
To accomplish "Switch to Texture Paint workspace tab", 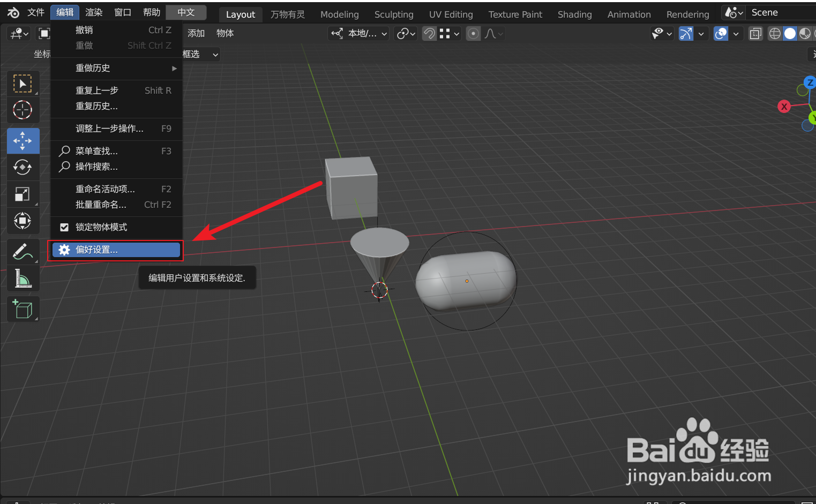I will point(515,14).
